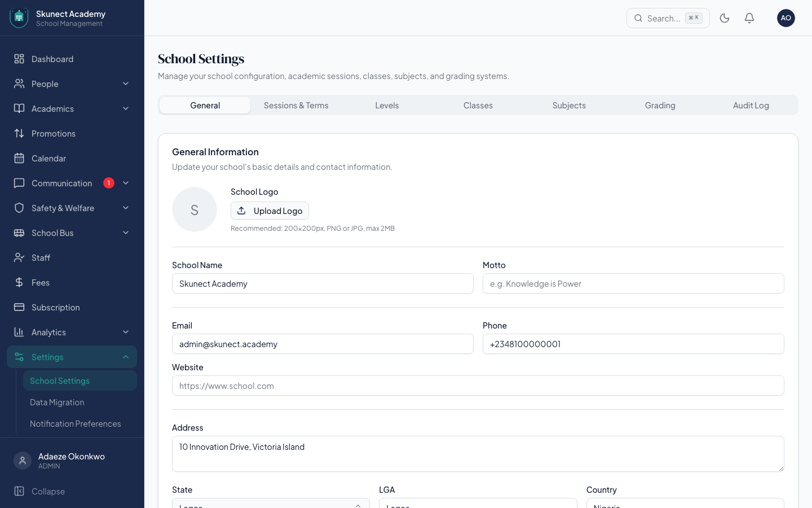
Task: Open the Dashboard grid icon
Action: pyautogui.click(x=19, y=59)
